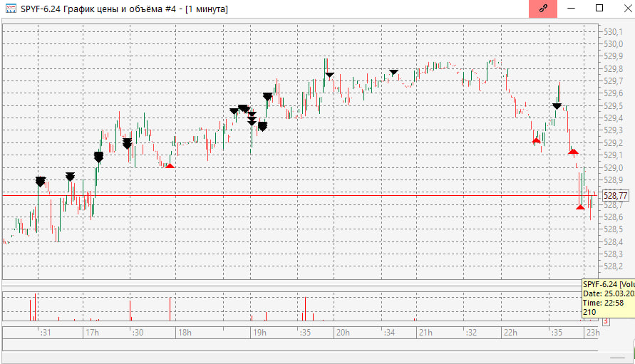Image resolution: width=635 pixels, height=364 pixels.
Task: Click the chain link icon in title bar
Action: coord(543,9)
